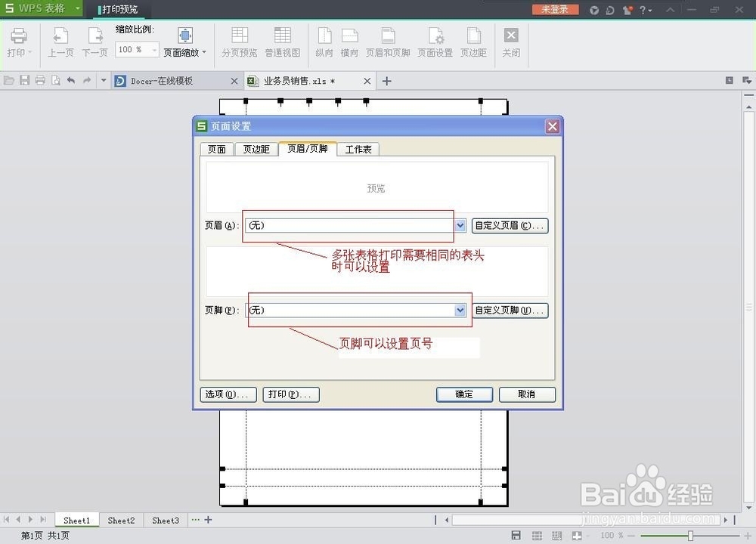Screen dimensions: 756x544
Task: Confirm the dialog with 确定
Action: pos(464,394)
